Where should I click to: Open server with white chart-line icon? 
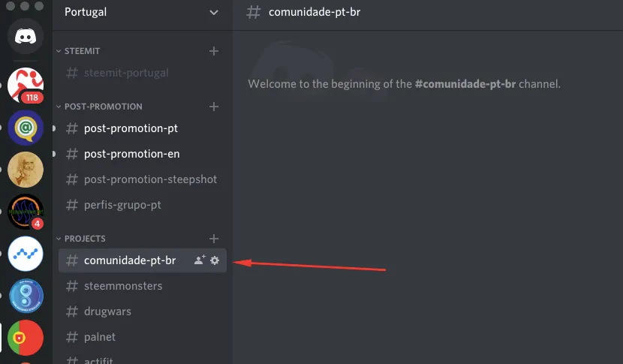[26, 254]
